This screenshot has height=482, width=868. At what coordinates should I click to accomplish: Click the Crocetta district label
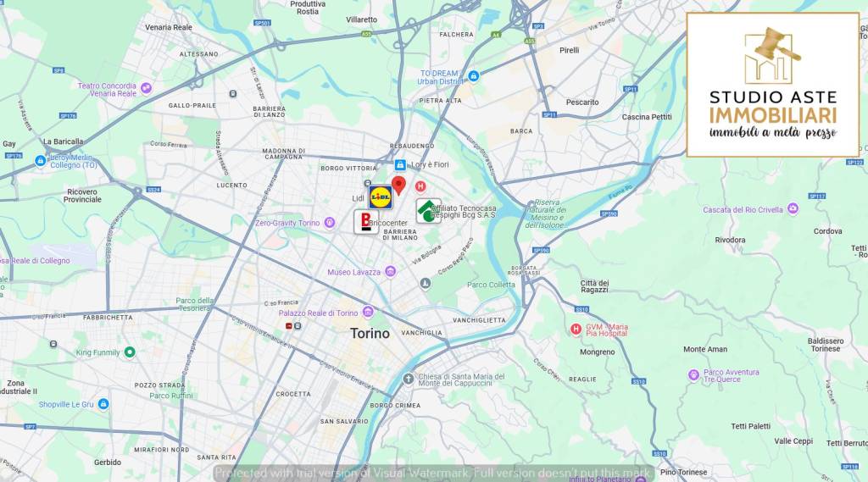point(293,394)
